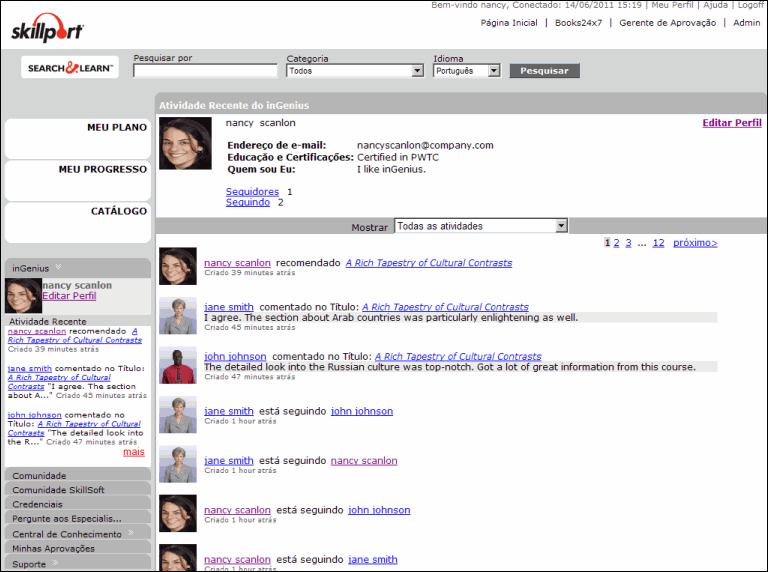Open Books24x7 menu link

578,23
